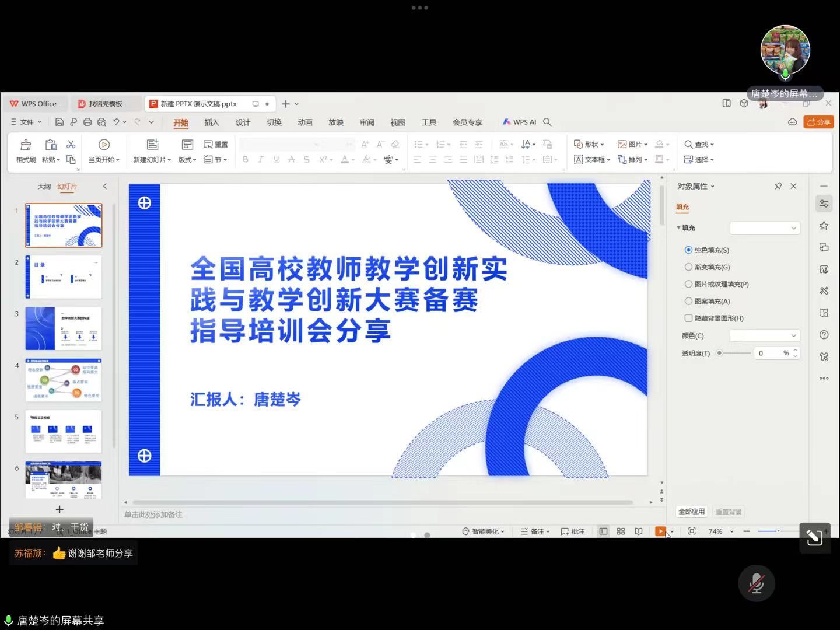Click the 全部应用 button
Screen dimensions: 840x630
tap(691, 512)
